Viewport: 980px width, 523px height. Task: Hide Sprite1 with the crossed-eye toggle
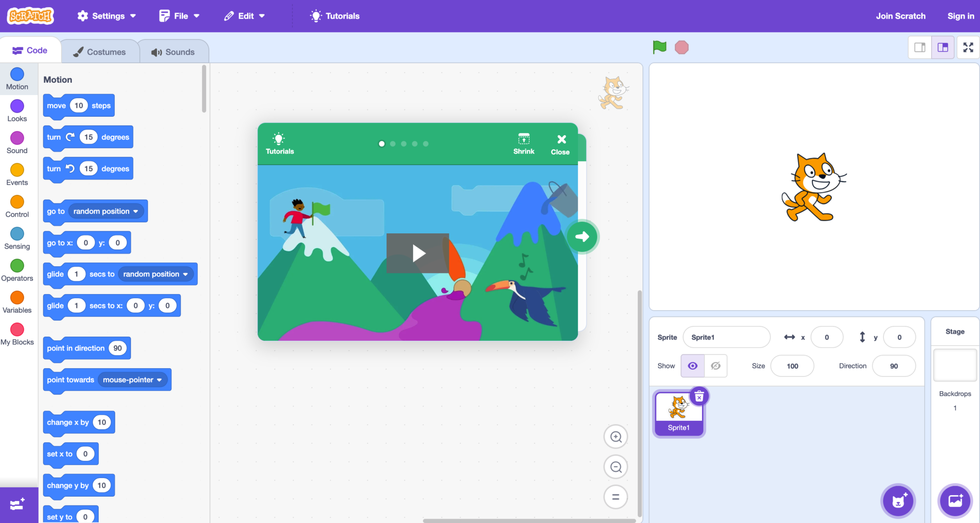[715, 366]
